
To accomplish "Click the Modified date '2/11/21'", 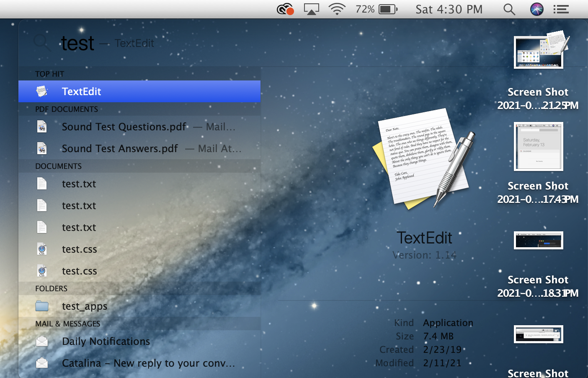I will (x=442, y=363).
